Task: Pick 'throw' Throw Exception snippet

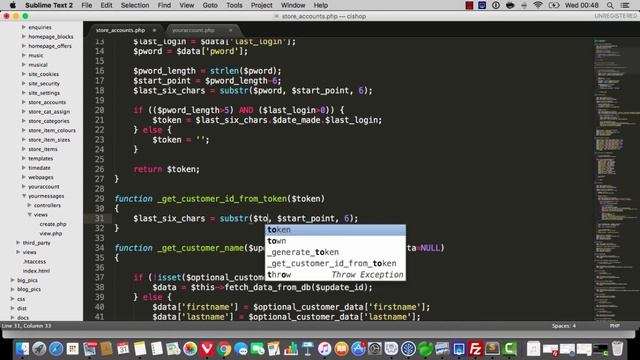Action: (336, 275)
